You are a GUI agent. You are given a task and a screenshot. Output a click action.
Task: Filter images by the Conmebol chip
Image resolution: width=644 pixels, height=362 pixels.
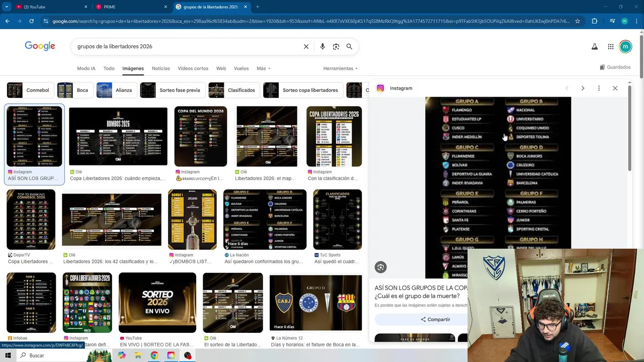[30, 90]
